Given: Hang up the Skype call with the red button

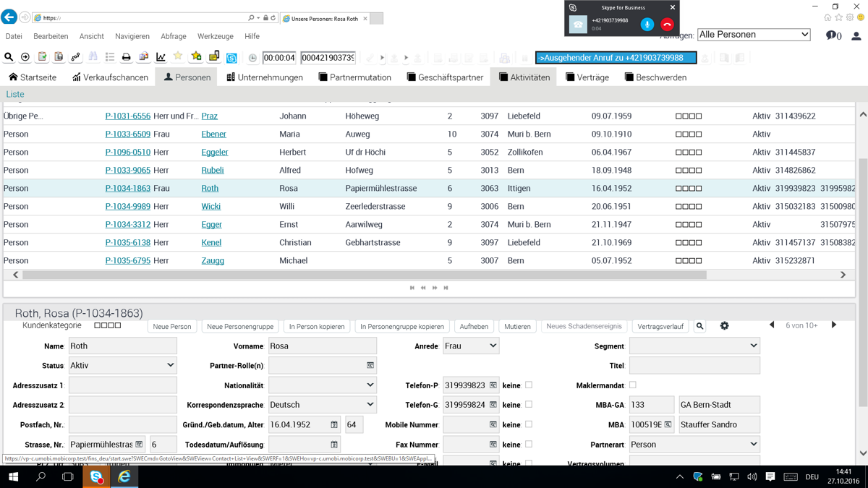Looking at the screenshot, I should [667, 25].
